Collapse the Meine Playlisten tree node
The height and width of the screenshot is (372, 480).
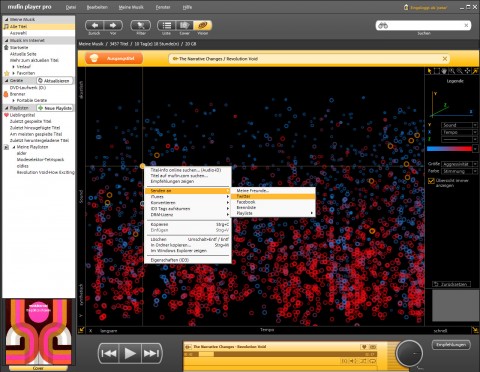pyautogui.click(x=14, y=147)
